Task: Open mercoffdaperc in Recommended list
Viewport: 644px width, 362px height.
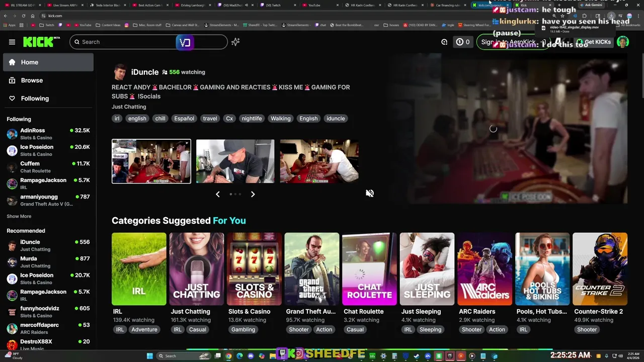Action: point(48,328)
